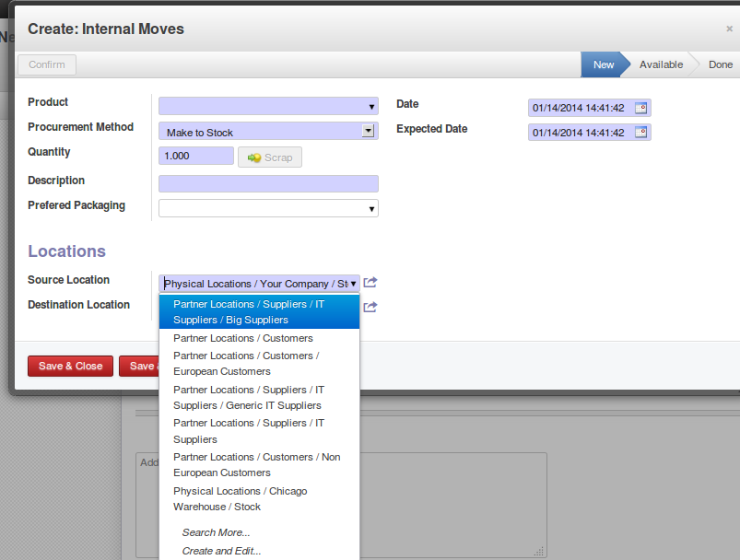Screen dimensions: 740x560
Task: Click Search More... in the location list
Action: pos(216,532)
